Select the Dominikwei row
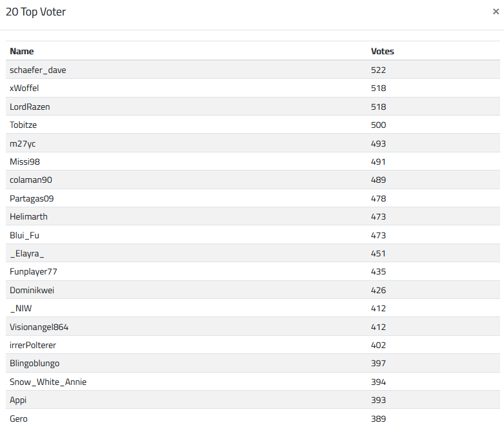Image resolution: width=504 pixels, height=434 pixels. [x=32, y=290]
